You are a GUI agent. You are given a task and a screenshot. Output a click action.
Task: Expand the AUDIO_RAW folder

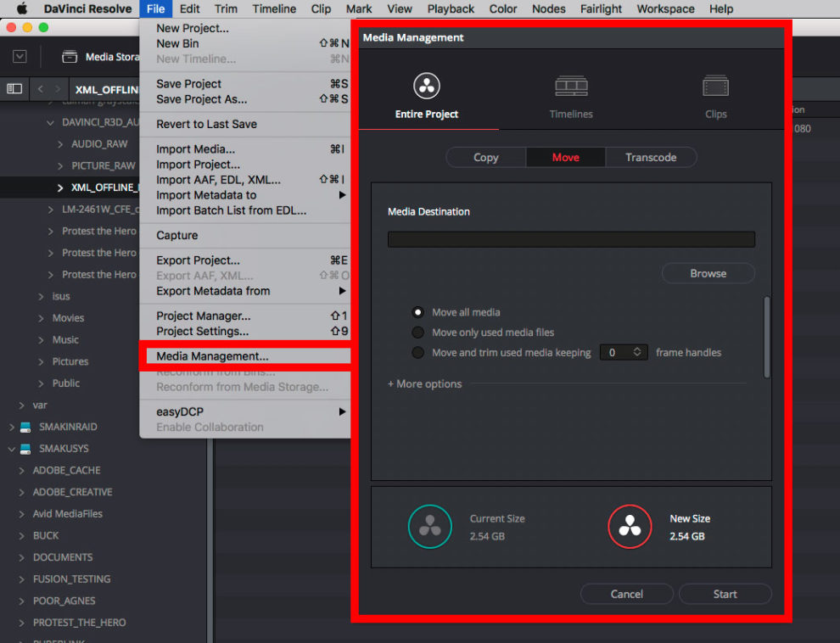coord(60,144)
